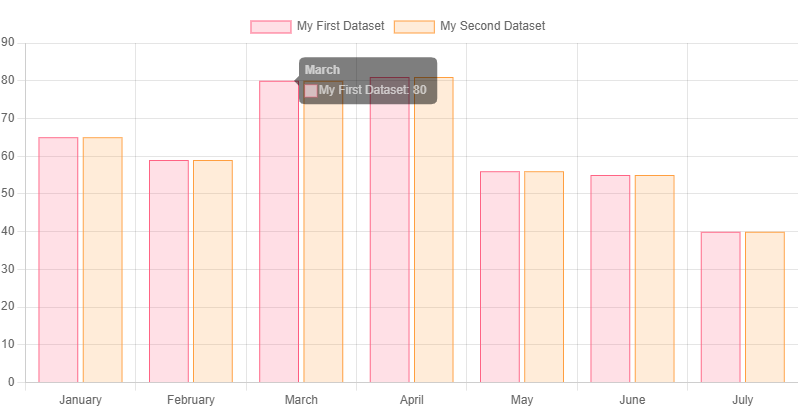Hide My Second Dataset via legend label
Image resolution: width=811 pixels, height=414 pixels.
pos(492,26)
